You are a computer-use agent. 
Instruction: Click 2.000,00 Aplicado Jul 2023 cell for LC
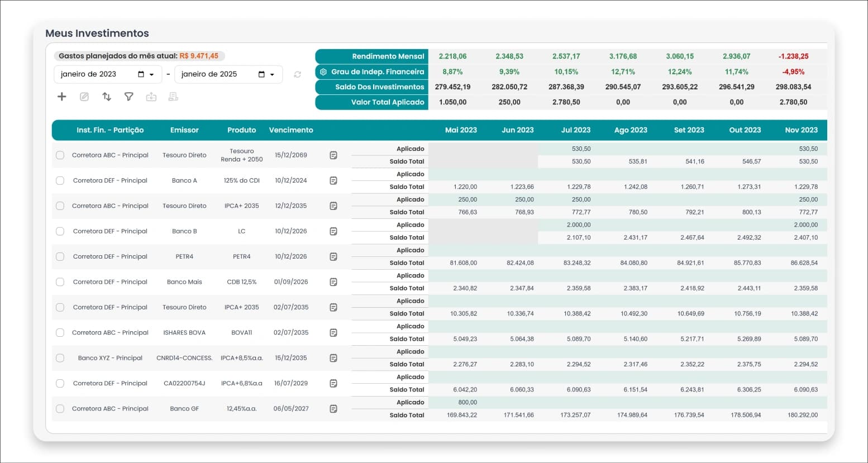[x=579, y=225]
